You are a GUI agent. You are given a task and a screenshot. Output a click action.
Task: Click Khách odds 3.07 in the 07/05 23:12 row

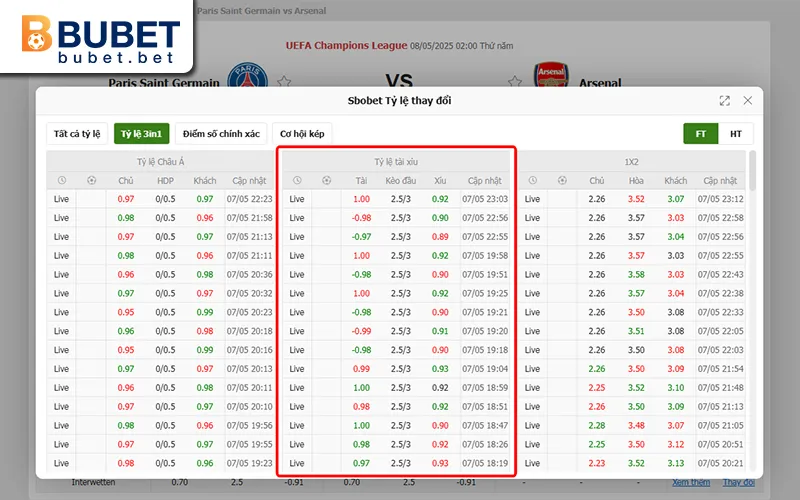point(676,199)
